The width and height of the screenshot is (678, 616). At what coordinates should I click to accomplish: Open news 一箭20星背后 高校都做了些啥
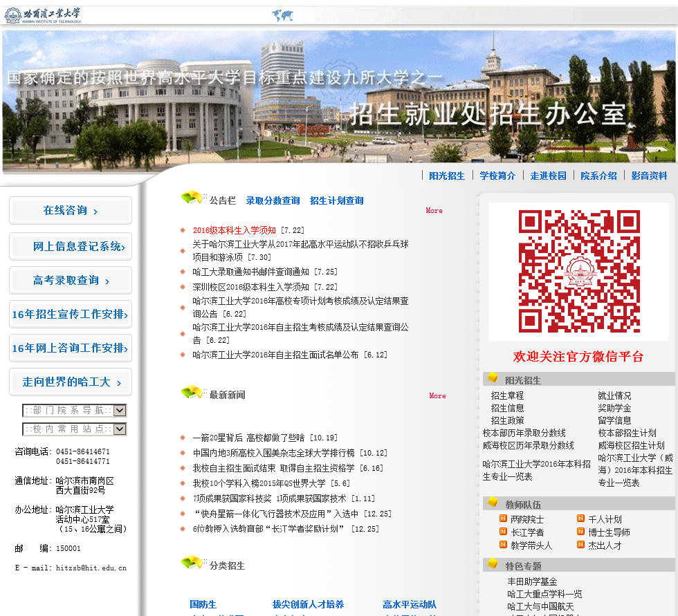click(x=248, y=438)
